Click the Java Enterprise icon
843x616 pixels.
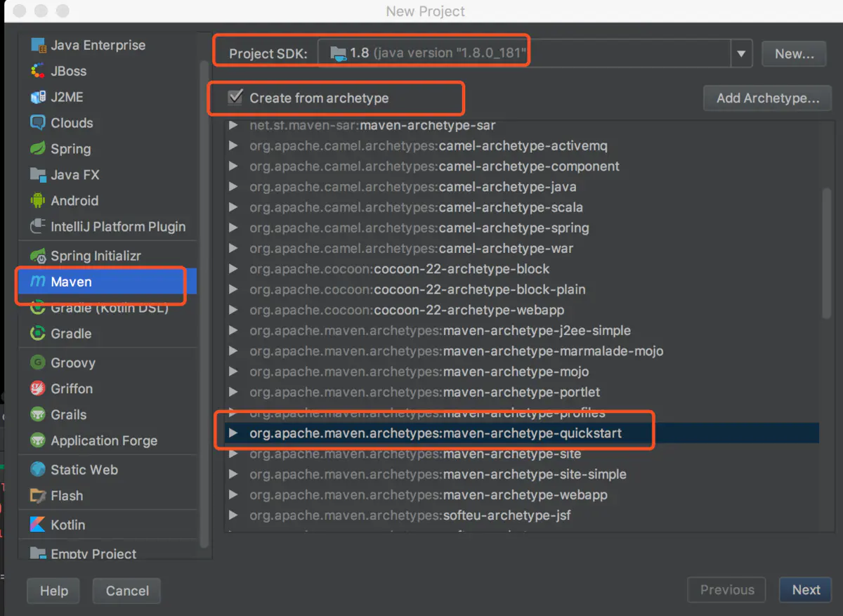38,45
